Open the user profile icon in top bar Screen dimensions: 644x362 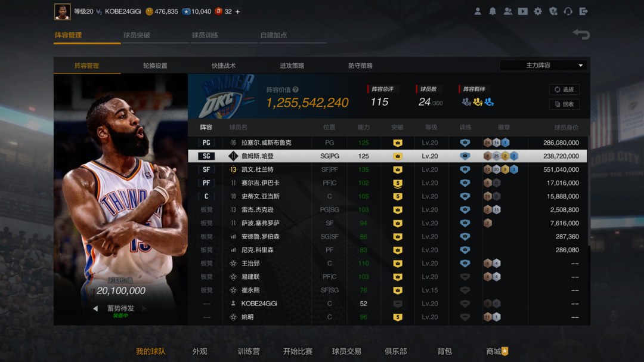tap(478, 11)
